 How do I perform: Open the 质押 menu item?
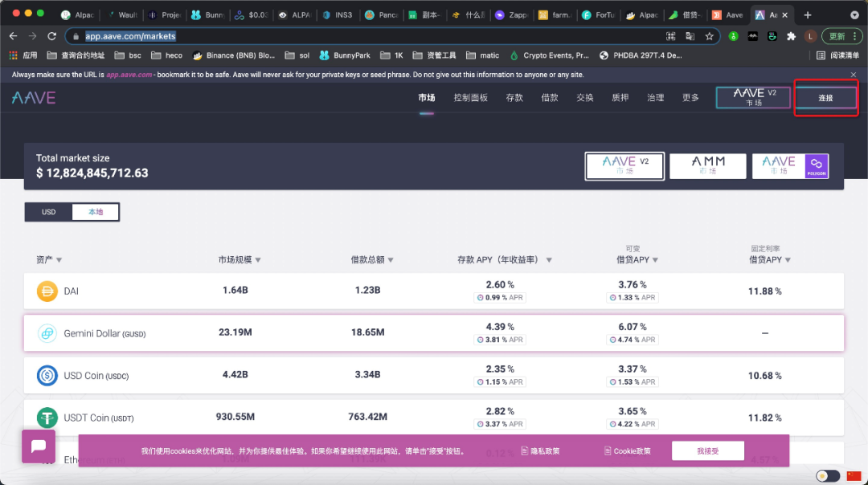(x=620, y=96)
